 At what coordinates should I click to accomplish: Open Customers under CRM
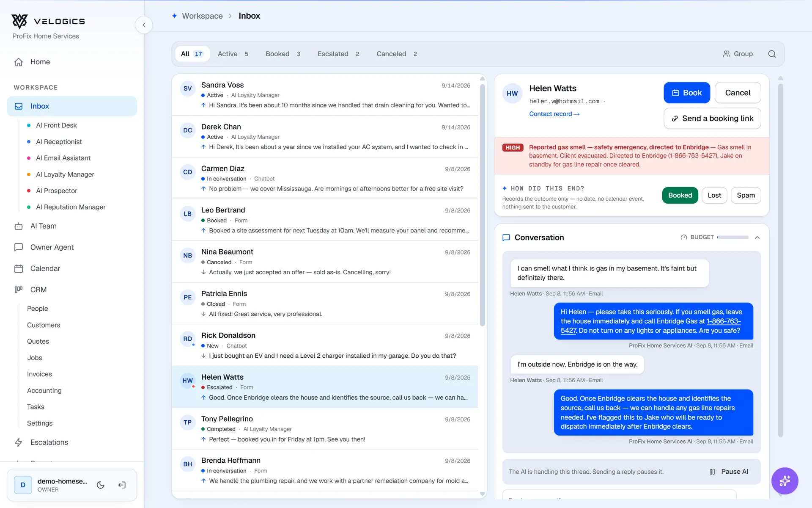click(44, 325)
